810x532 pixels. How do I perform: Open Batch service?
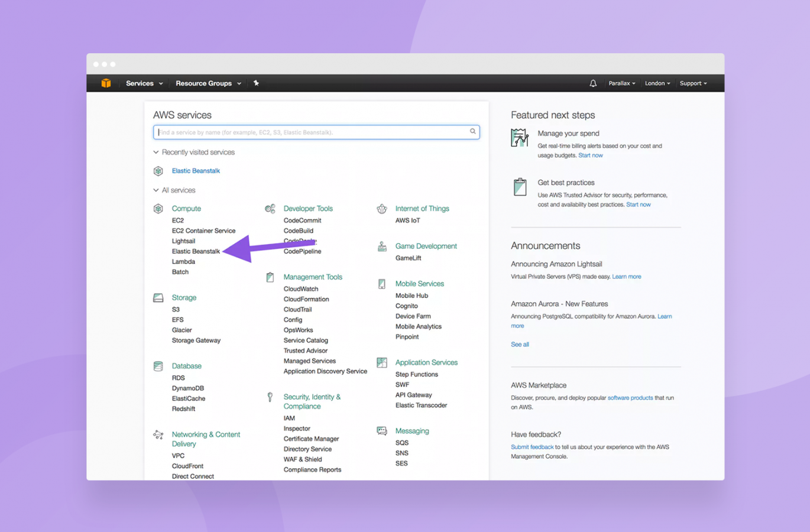[180, 272]
